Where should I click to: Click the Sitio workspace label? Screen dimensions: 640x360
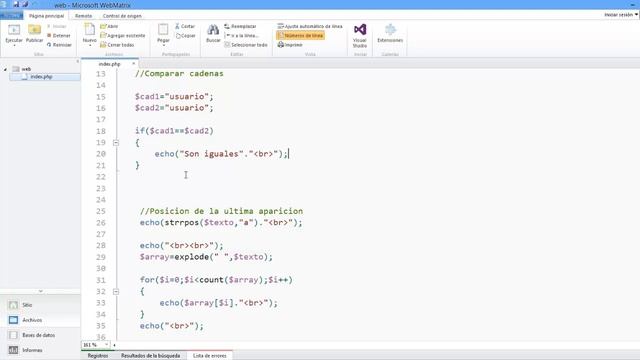(27, 305)
